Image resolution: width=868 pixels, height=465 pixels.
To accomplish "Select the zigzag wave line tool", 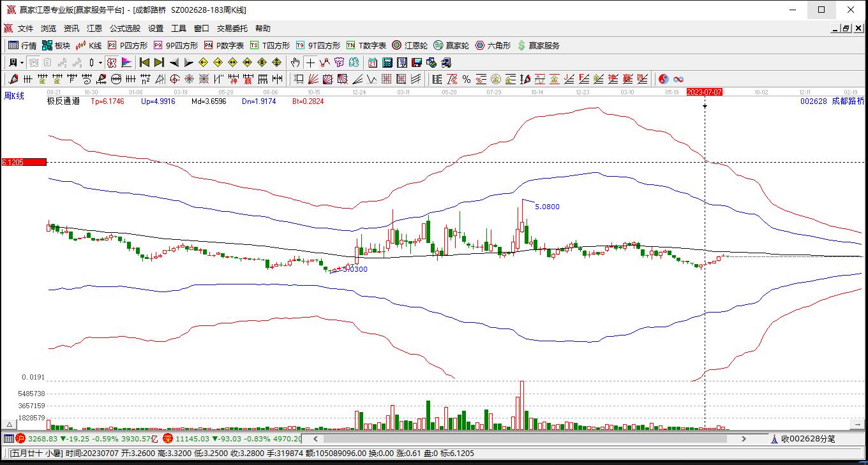I will pos(372,79).
